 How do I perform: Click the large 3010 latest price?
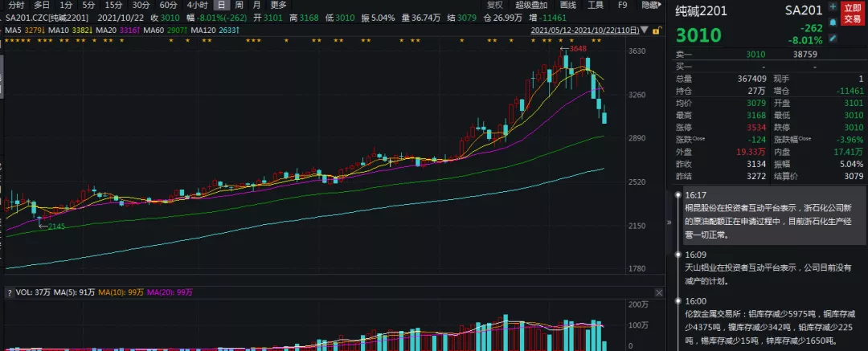[698, 35]
